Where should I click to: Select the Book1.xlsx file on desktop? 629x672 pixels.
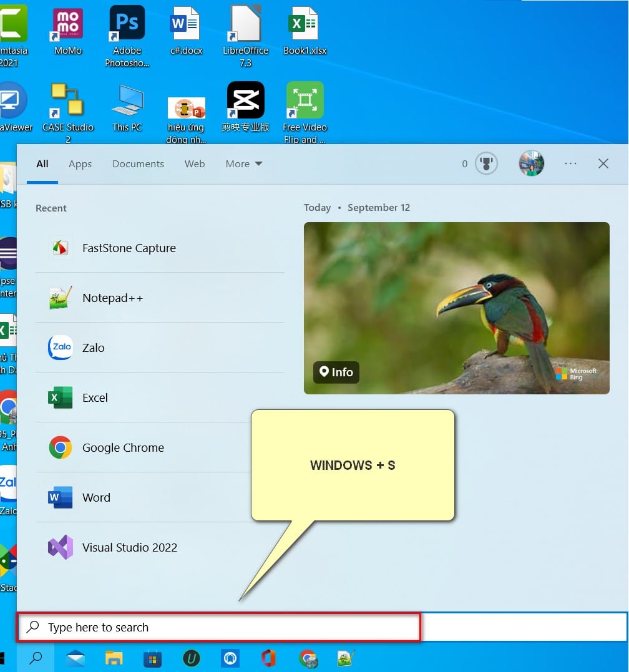click(x=305, y=31)
